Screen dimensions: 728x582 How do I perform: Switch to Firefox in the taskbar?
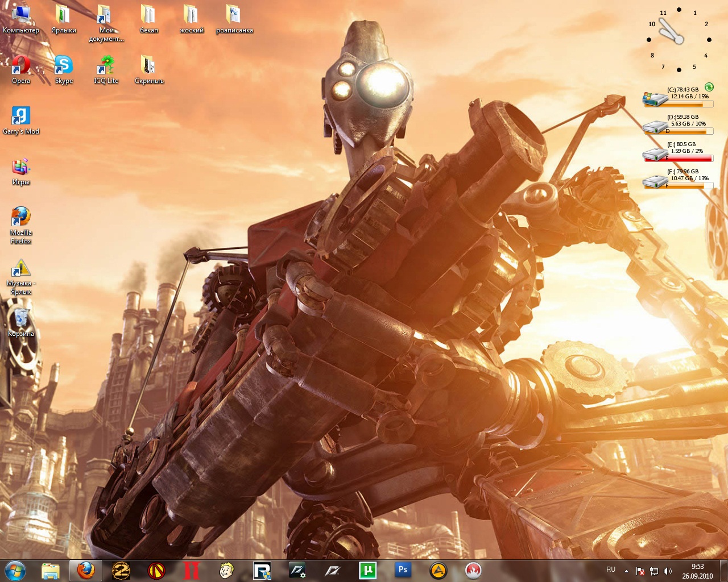[86, 571]
